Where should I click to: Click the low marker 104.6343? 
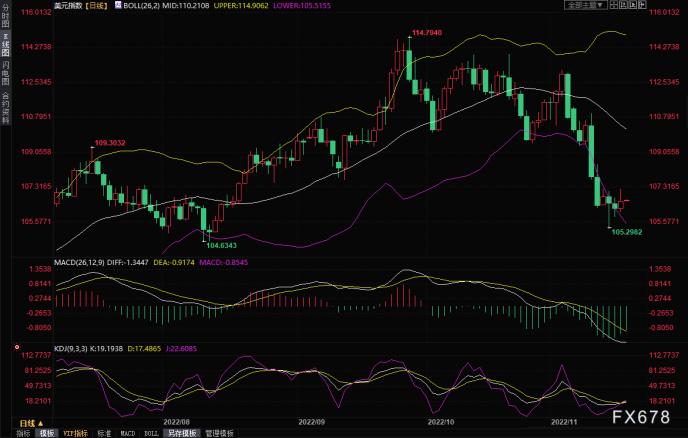222,245
